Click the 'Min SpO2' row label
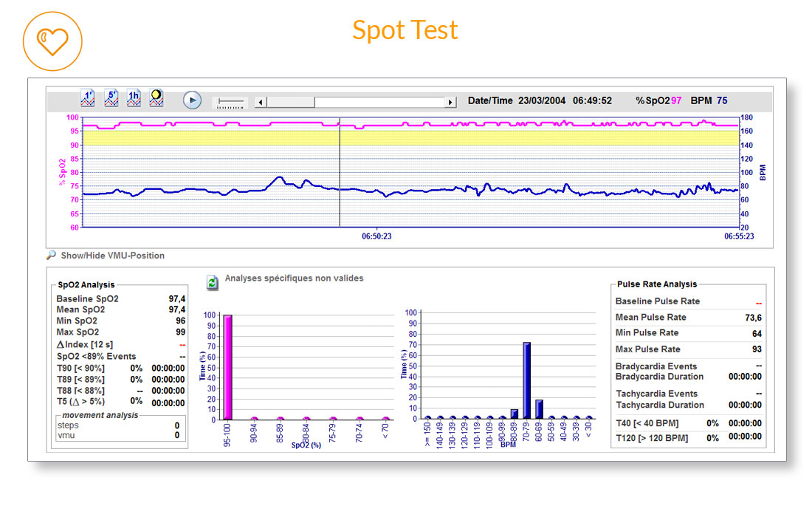 tap(77, 321)
